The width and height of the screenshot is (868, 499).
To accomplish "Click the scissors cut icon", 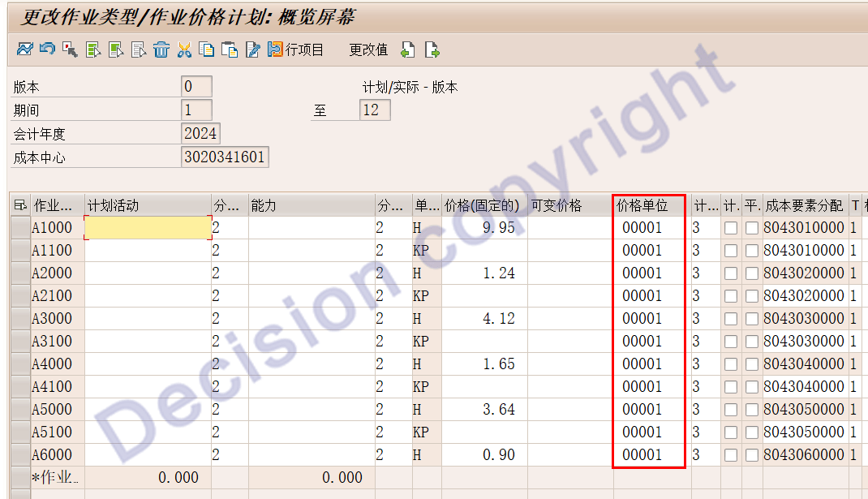I will [x=184, y=50].
